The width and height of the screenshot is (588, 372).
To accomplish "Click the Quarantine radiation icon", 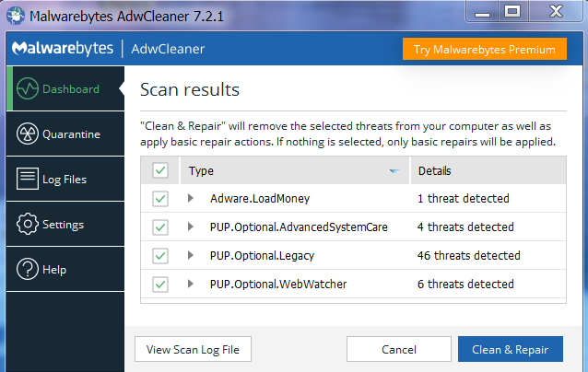I will pyautogui.click(x=28, y=134).
